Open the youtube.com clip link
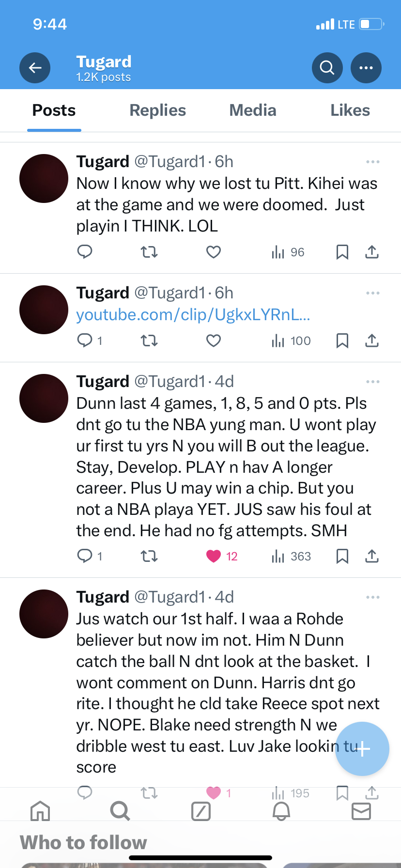This screenshot has height=868, width=401. 193,315
